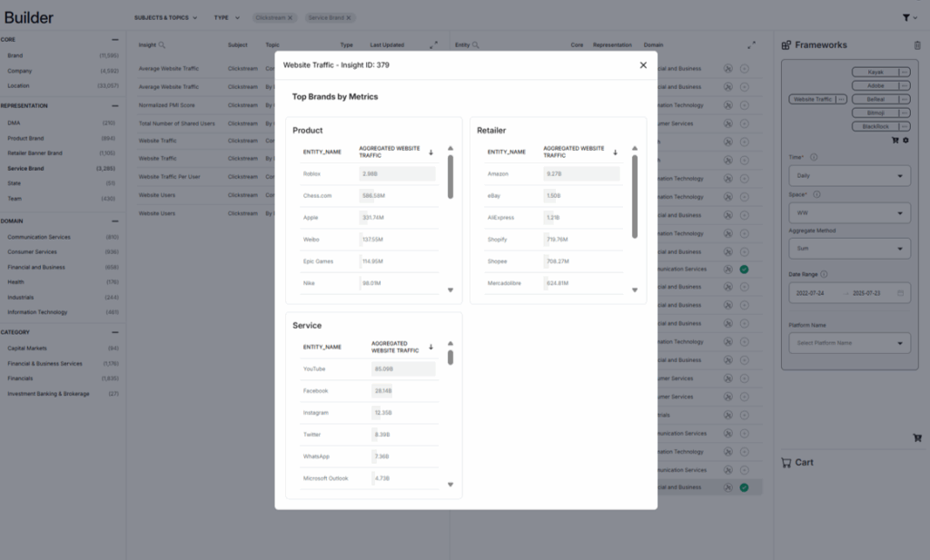The height and width of the screenshot is (560, 930).
Task: Sort Service table by aggregated website traffic arrow
Action: [431, 347]
